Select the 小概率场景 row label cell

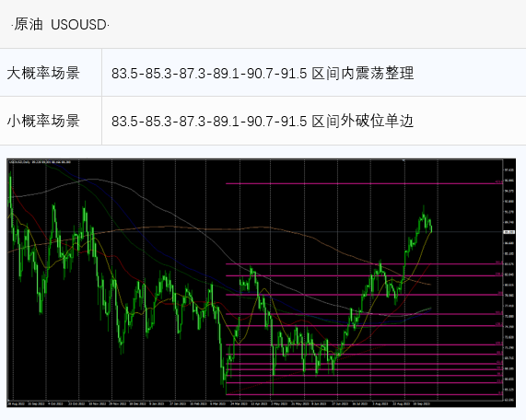point(51,121)
